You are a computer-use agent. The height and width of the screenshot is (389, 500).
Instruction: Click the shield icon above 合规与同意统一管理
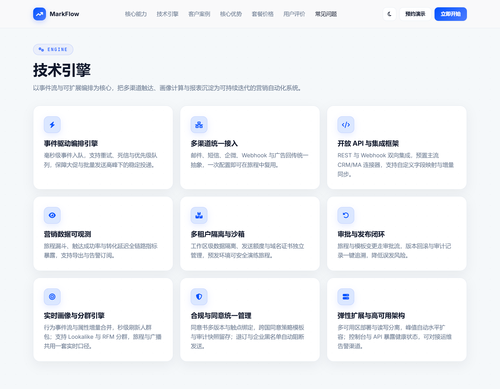(199, 297)
